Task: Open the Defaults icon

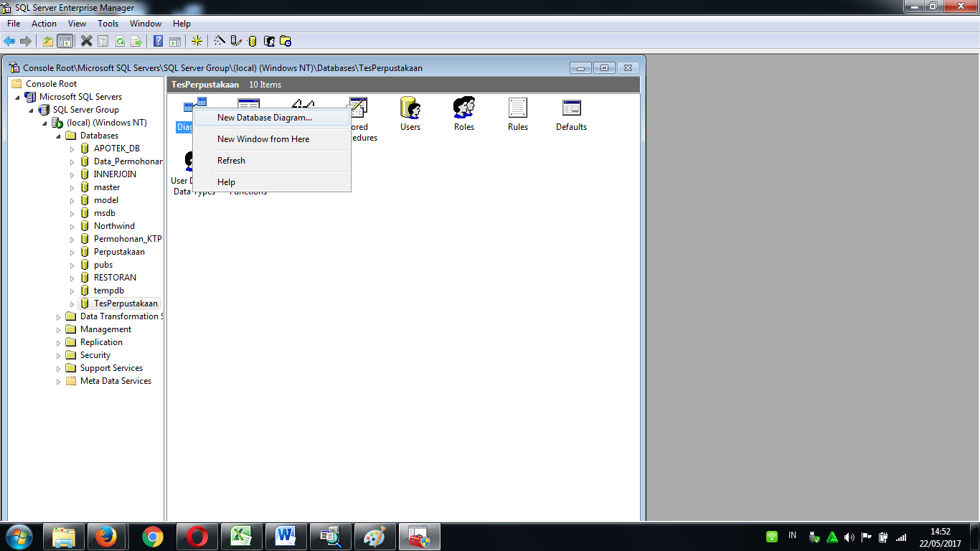Action: 572,115
